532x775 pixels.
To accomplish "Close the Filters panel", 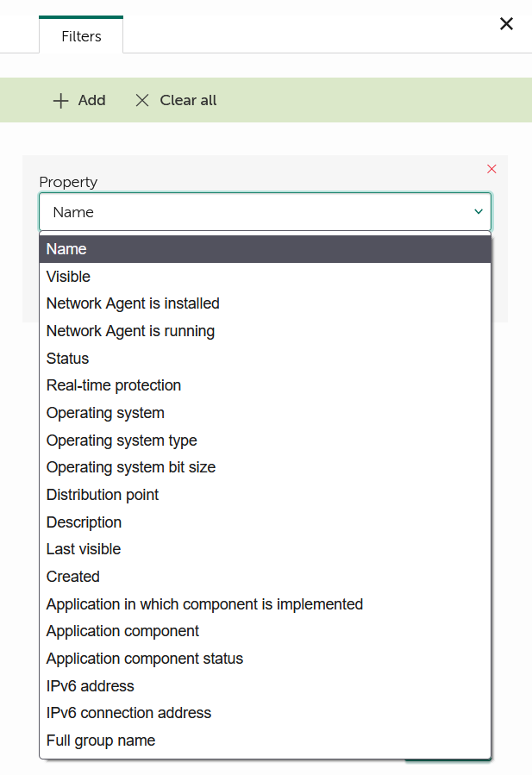I will 507,24.
